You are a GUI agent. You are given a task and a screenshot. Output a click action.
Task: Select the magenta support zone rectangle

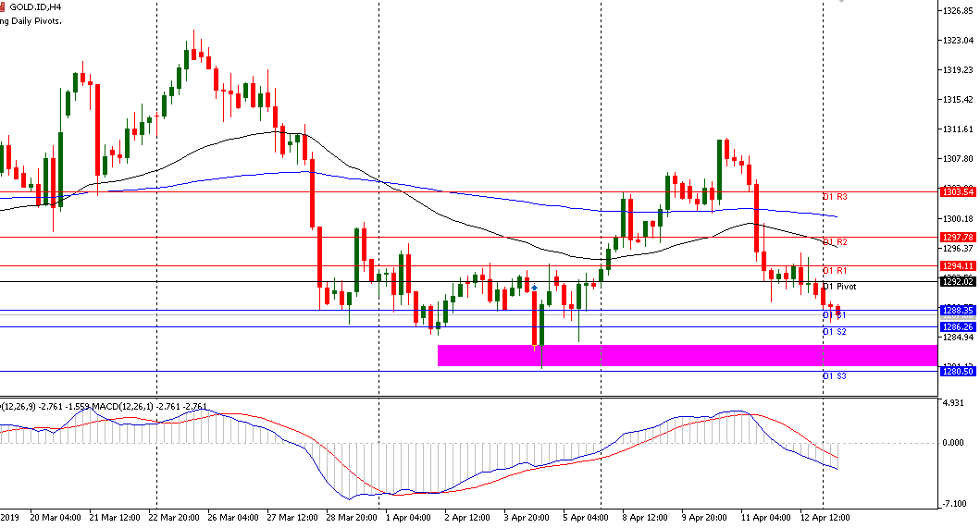[x=688, y=355]
